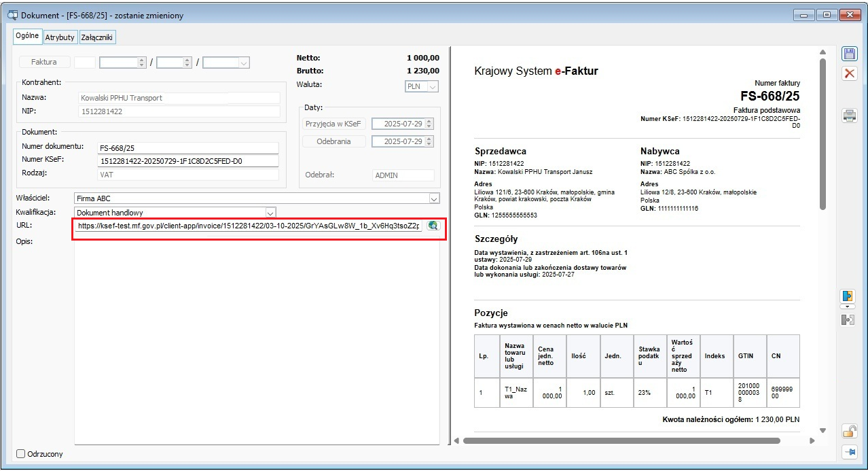Click the pin icon at bottom right
The height and width of the screenshot is (471, 868).
click(849, 451)
